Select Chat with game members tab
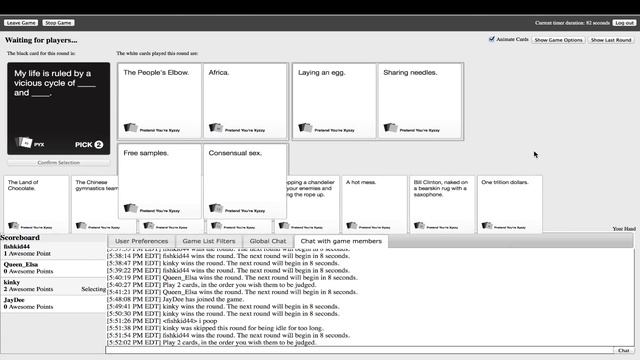 click(x=341, y=241)
